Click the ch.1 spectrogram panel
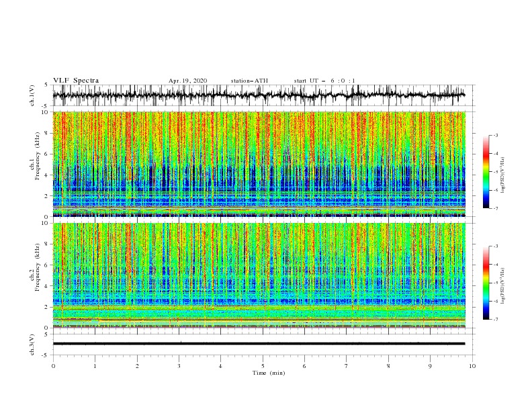 click(x=259, y=164)
